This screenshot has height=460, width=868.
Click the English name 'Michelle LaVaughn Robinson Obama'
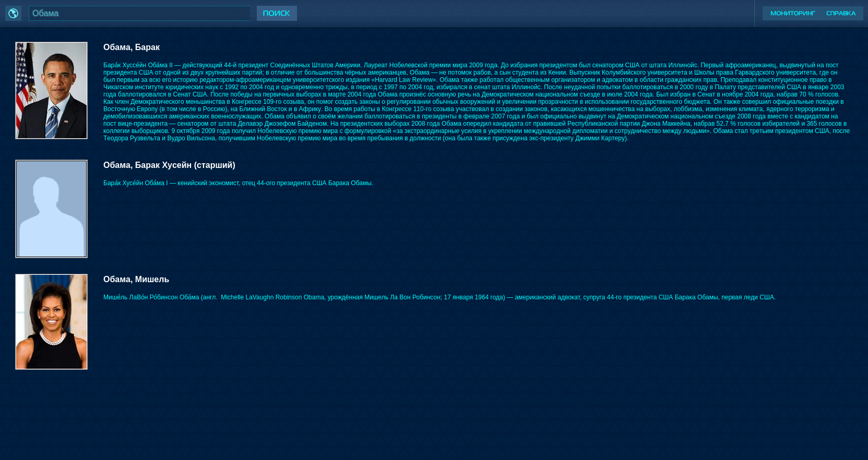click(272, 297)
